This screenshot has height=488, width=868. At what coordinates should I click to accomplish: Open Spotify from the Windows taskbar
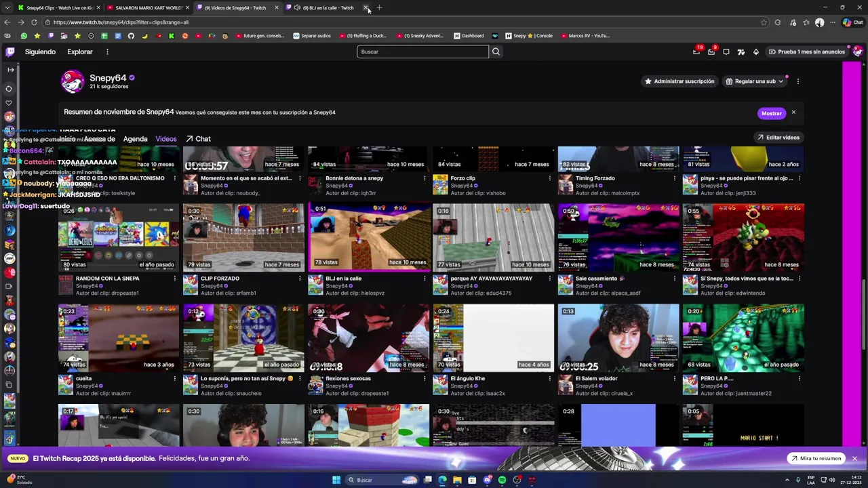(x=502, y=480)
